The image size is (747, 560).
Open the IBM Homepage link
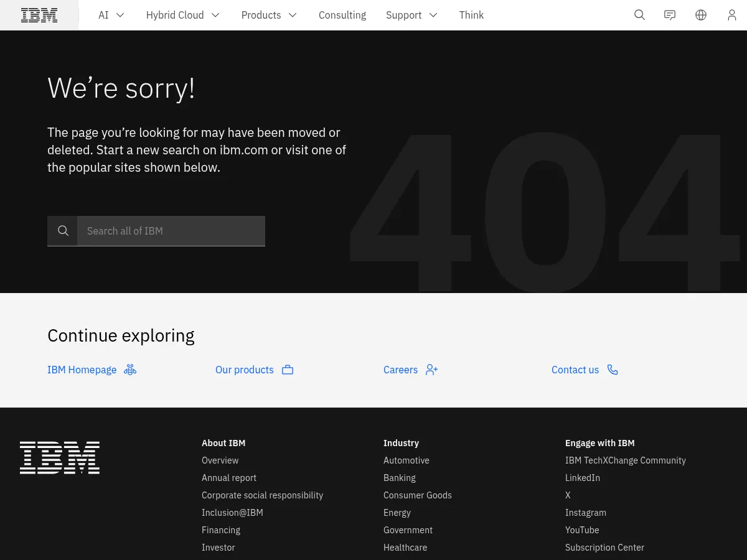[x=82, y=370]
